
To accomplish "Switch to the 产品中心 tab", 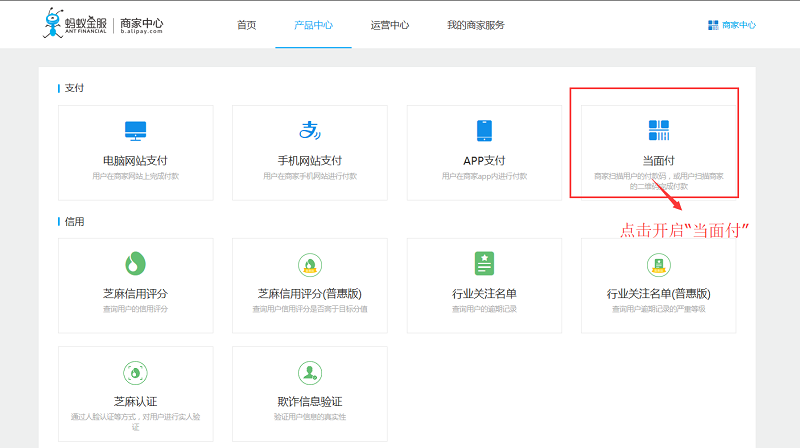I will pos(313,25).
